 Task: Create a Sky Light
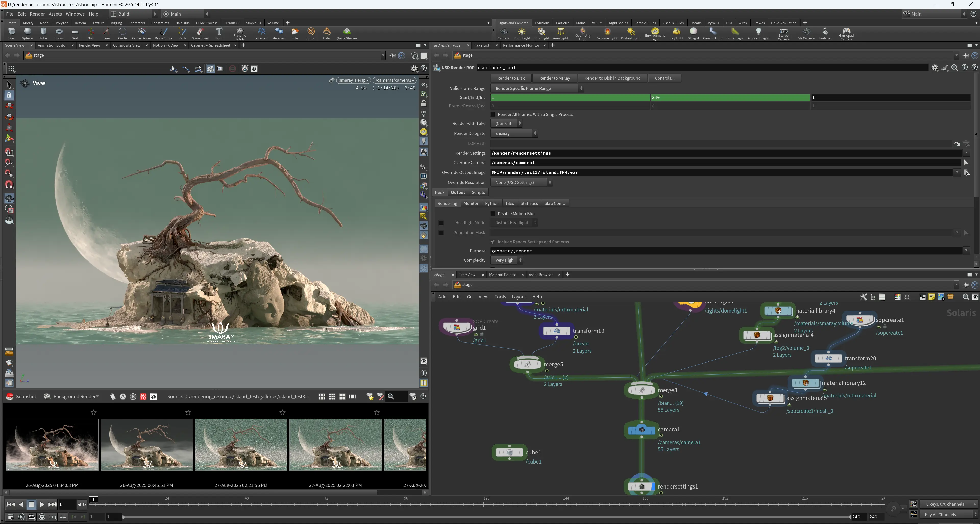tap(676, 33)
